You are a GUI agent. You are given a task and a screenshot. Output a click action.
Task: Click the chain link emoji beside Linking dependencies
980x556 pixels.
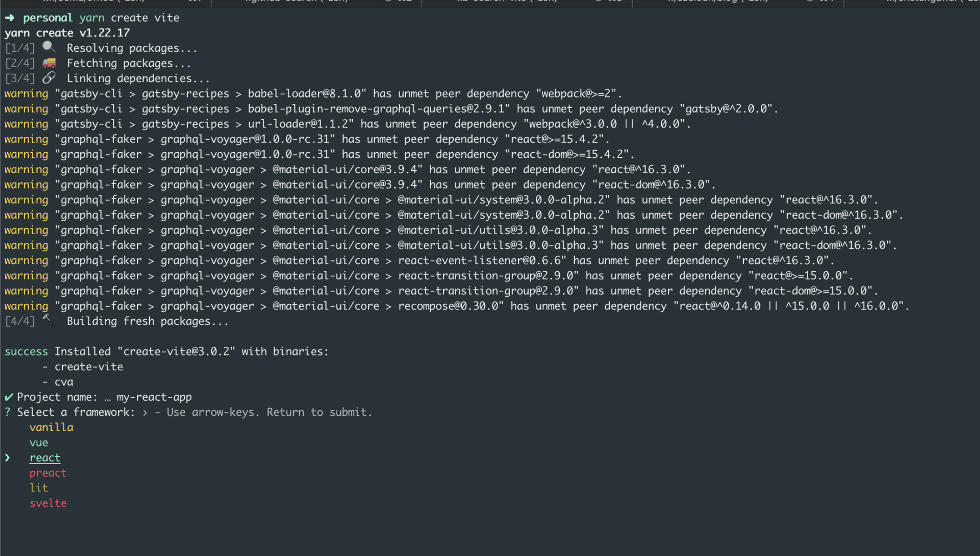[x=49, y=78]
